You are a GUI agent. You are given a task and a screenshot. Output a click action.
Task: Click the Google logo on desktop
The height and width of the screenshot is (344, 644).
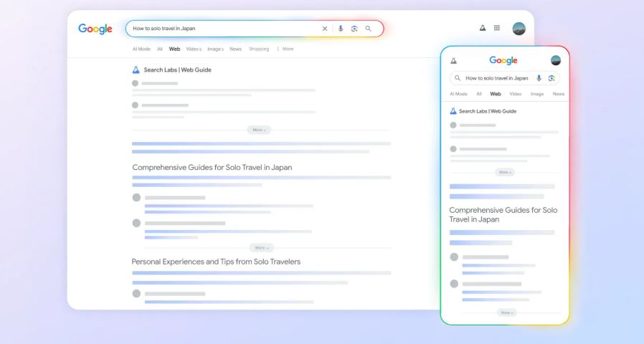click(95, 29)
